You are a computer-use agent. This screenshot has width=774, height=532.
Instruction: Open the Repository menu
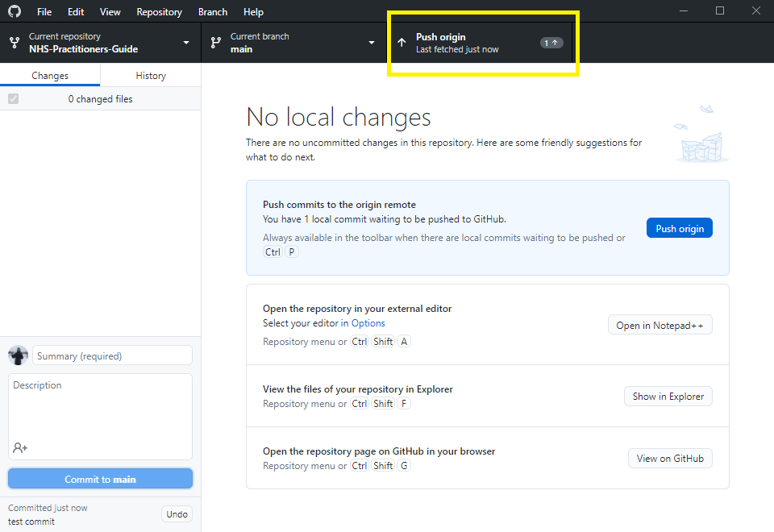[x=159, y=12]
